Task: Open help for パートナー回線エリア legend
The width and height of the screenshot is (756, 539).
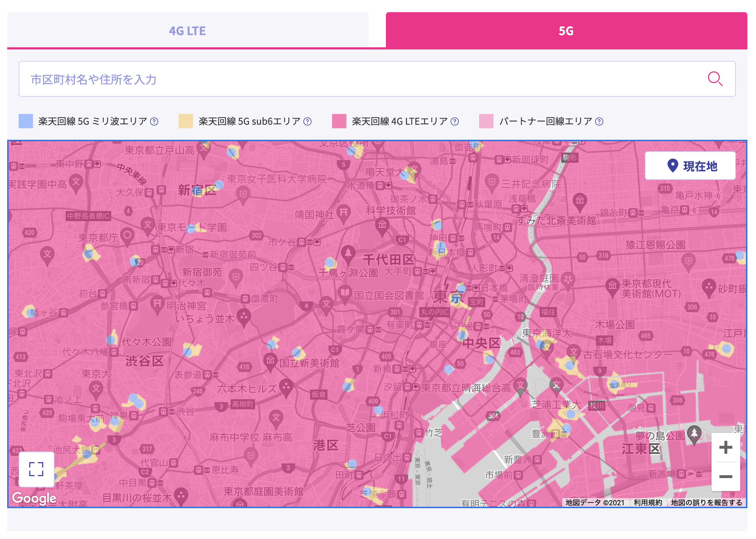Action: [x=599, y=121]
